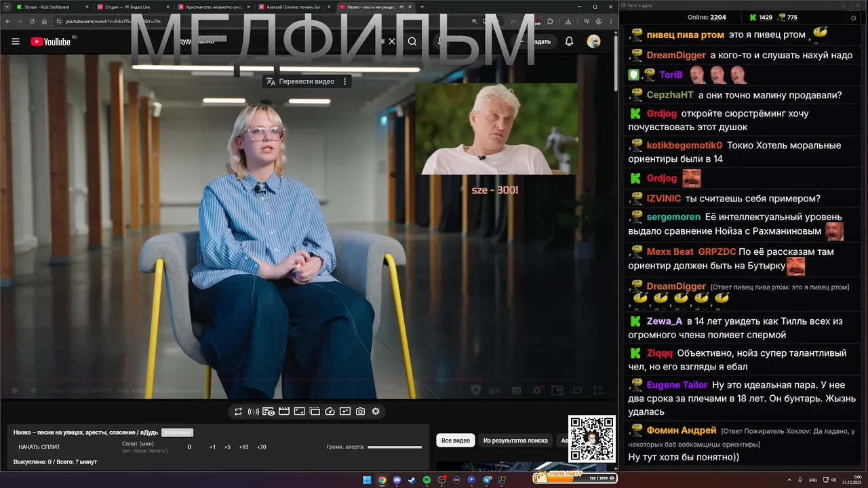Mute the Наоко tab via speaker icon
The image size is (868, 488).
click(x=401, y=7)
